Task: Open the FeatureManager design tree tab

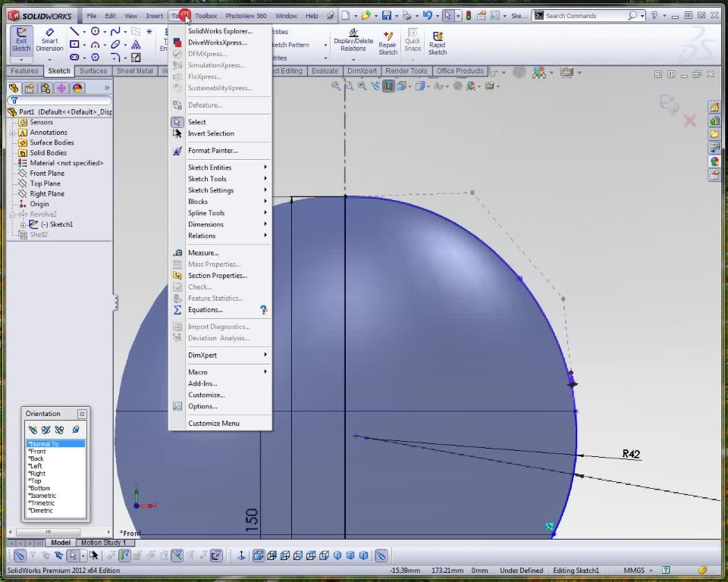Action: coord(14,88)
